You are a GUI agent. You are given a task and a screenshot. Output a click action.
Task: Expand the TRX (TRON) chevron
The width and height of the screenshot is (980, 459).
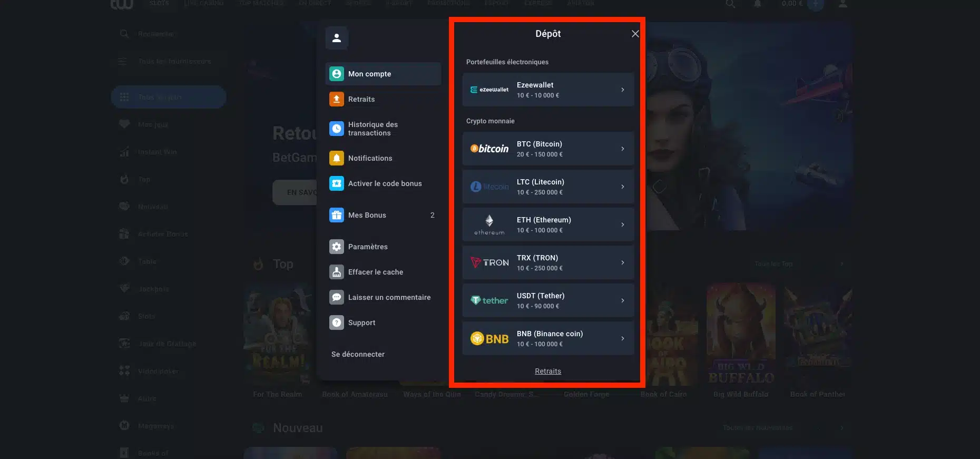pos(623,262)
